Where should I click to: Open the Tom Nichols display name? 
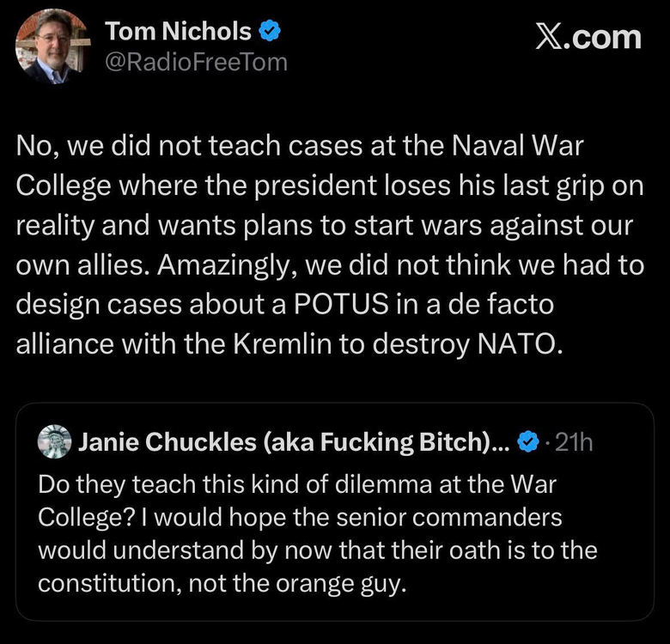[178, 33]
